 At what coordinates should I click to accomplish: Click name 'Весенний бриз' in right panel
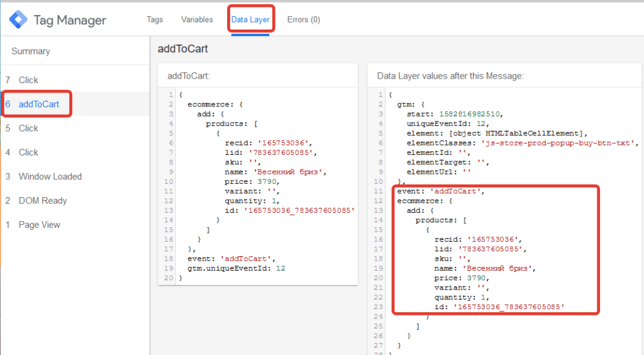499,268
